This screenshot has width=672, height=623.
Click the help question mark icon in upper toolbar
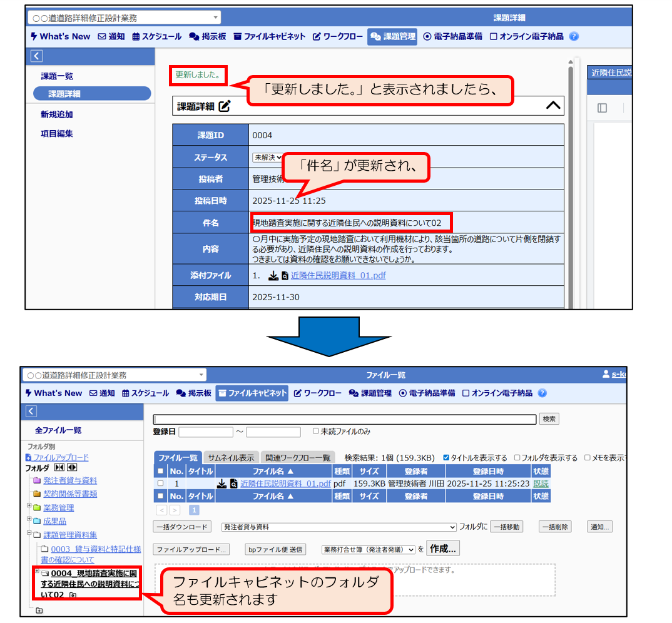coord(574,36)
